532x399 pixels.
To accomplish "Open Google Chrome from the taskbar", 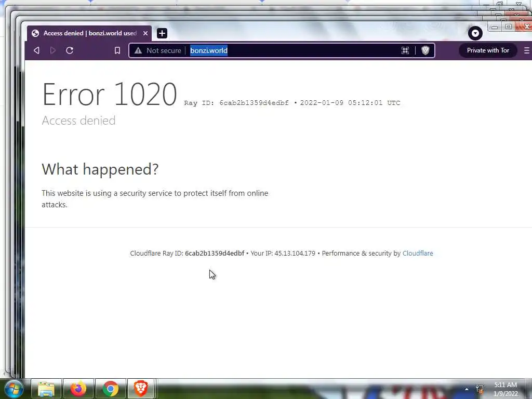I will (110, 389).
